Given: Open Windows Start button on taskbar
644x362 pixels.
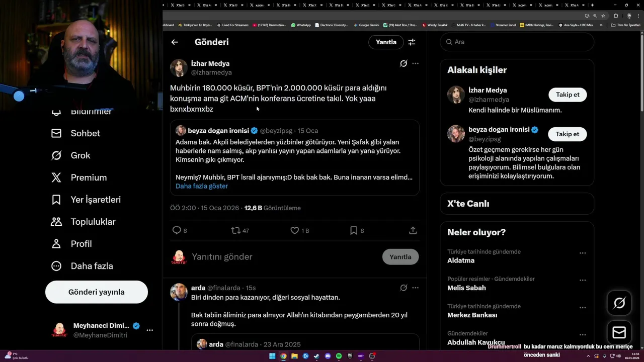Looking at the screenshot, I should click(x=272, y=356).
